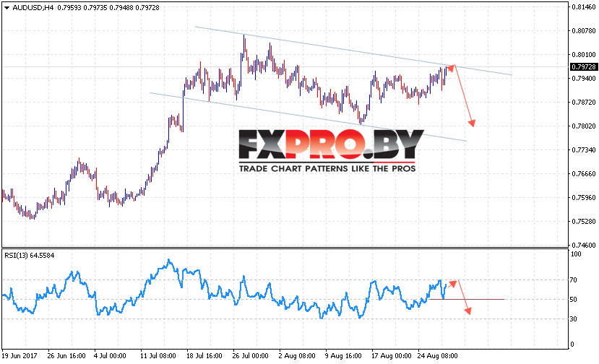Click the 18 Jul 16:00 time label

[x=204, y=356]
